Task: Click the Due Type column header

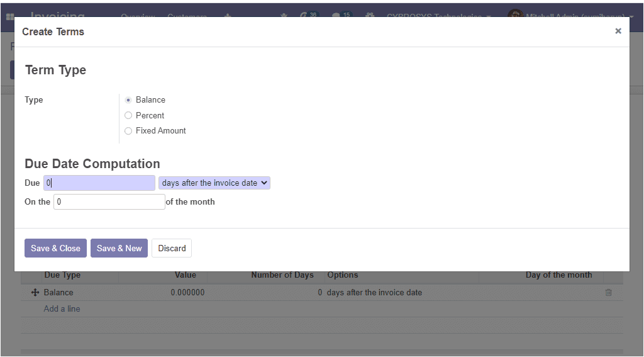Action: [62, 275]
